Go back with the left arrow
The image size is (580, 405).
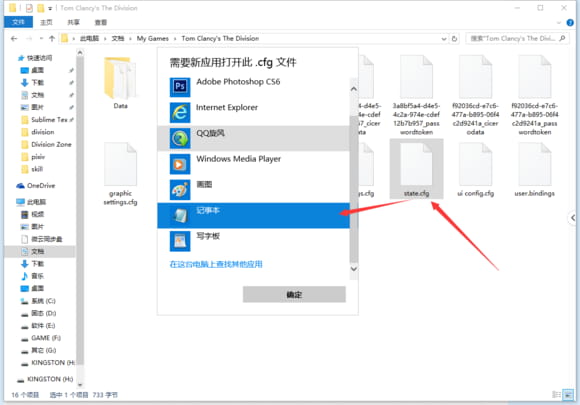(x=14, y=38)
